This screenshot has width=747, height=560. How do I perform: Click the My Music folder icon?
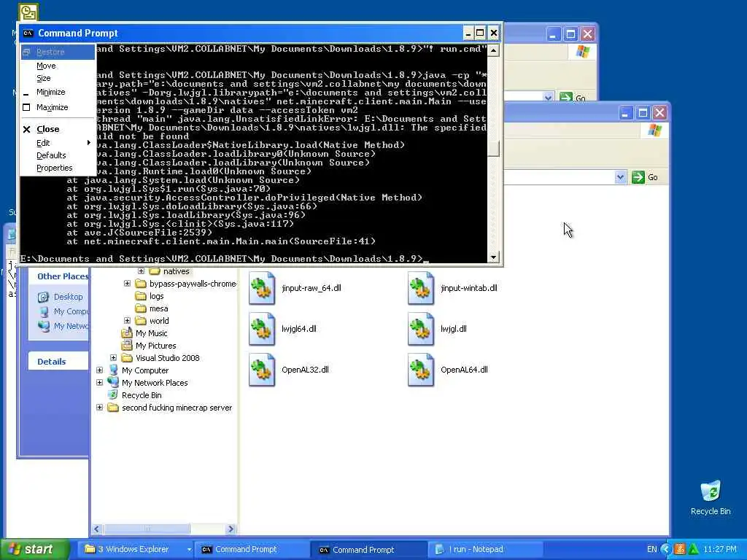tap(127, 333)
